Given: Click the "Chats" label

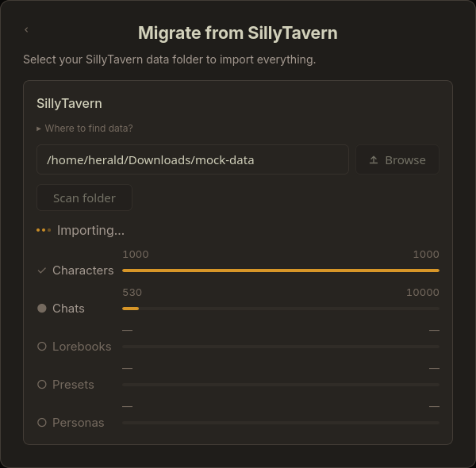Looking at the screenshot, I should [68, 309].
